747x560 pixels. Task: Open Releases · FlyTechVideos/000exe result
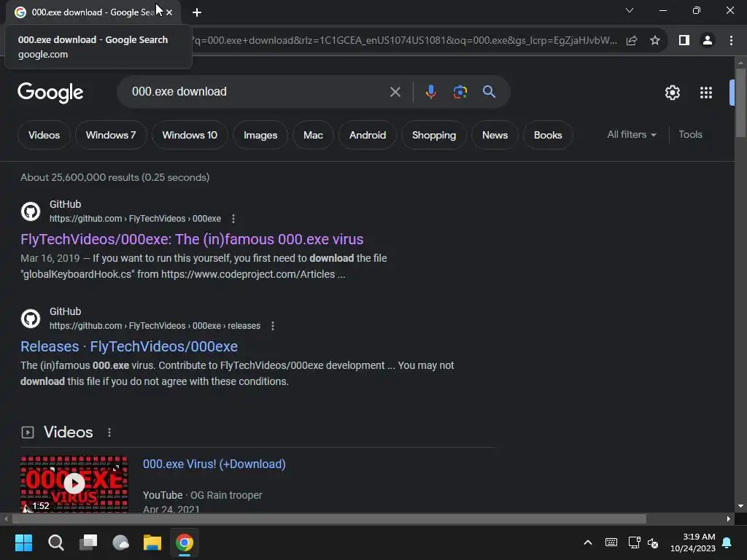[x=129, y=346]
